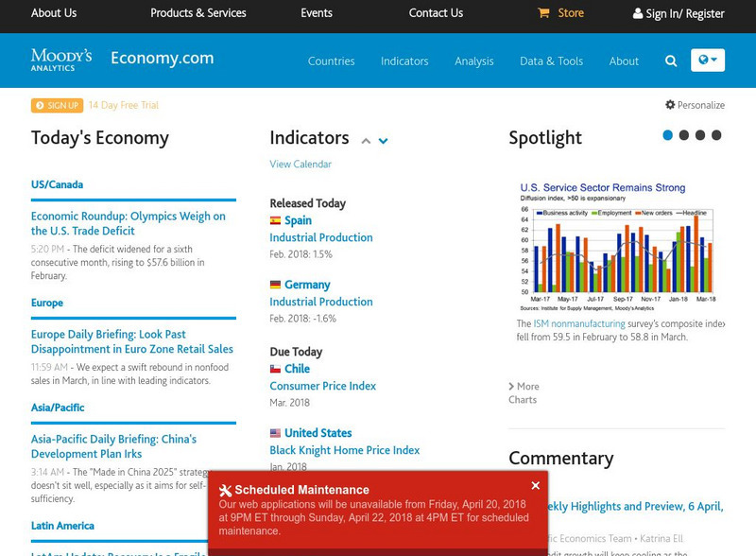Viewport: 756px width, 556px height.
Task: Open the Data & Tools menu
Action: click(x=551, y=61)
